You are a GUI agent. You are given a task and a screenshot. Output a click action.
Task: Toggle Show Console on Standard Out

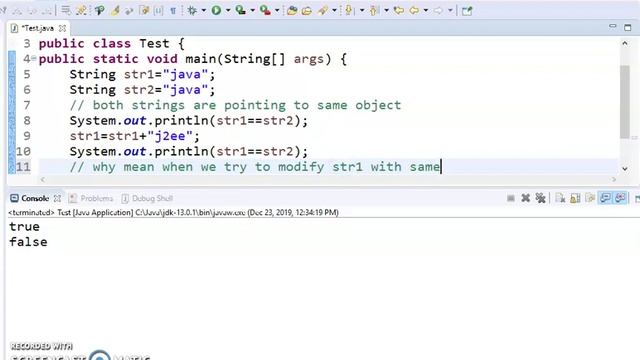click(605, 198)
